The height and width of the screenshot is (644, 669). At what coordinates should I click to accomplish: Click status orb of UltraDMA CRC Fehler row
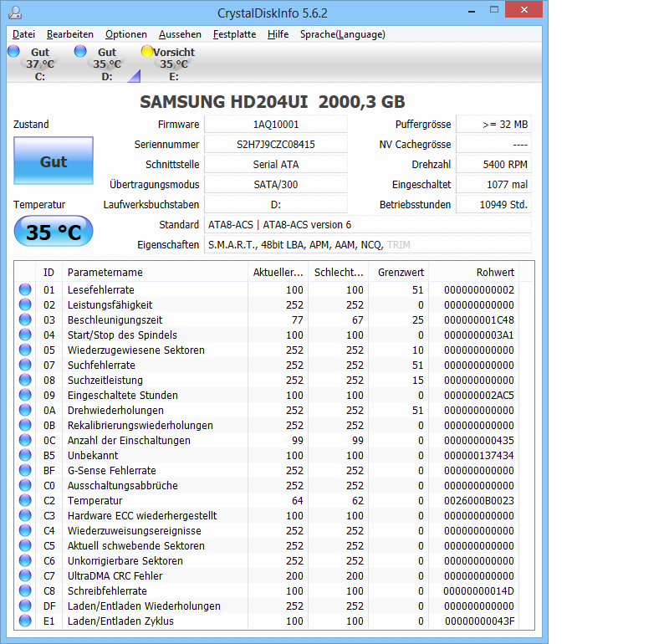coord(25,575)
